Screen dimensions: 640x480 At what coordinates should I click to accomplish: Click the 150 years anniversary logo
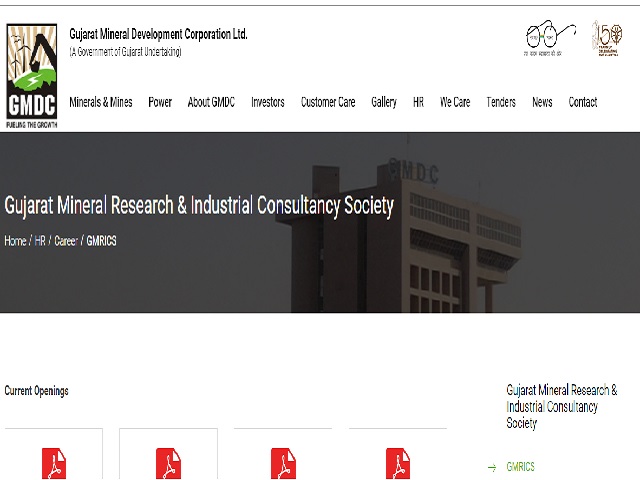point(607,38)
